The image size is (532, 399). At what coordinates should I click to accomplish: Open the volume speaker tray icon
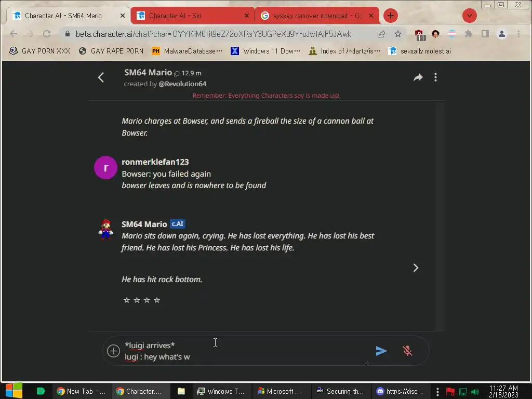(475, 392)
